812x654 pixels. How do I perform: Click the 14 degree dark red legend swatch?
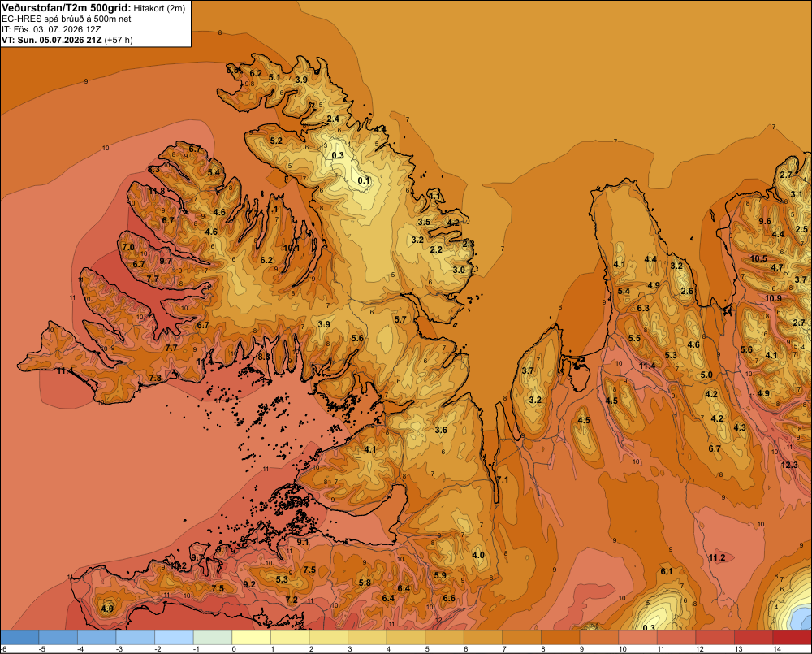pyautogui.click(x=792, y=638)
